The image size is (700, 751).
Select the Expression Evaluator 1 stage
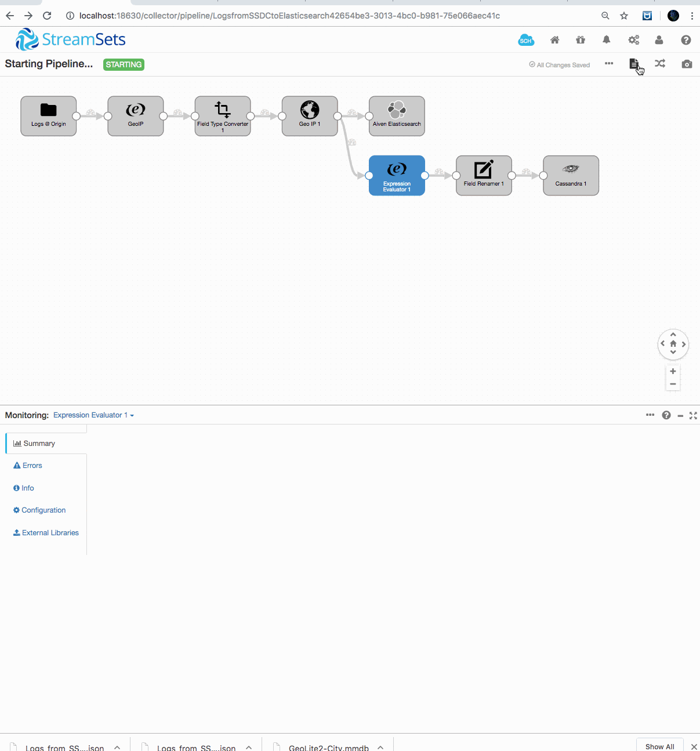pos(396,175)
